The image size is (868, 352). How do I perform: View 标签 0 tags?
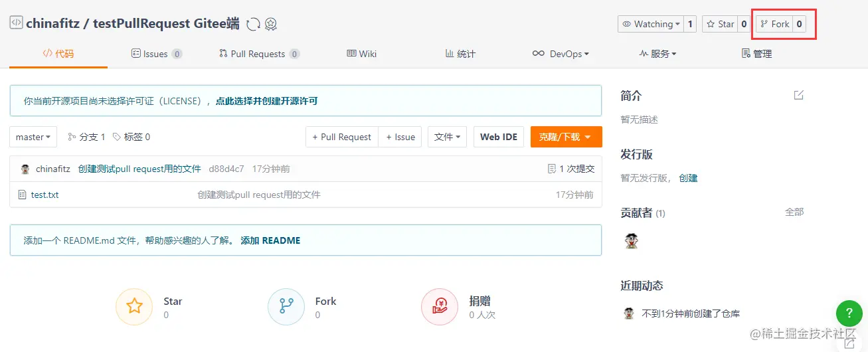coord(131,137)
